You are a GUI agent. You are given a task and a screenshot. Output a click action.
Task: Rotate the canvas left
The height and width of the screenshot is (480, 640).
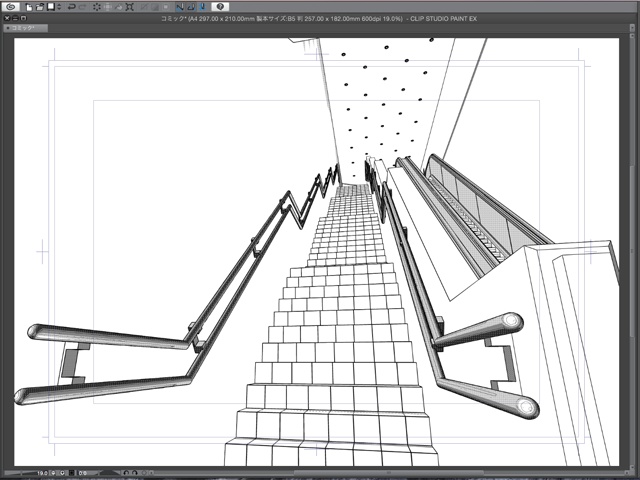[x=126, y=473]
